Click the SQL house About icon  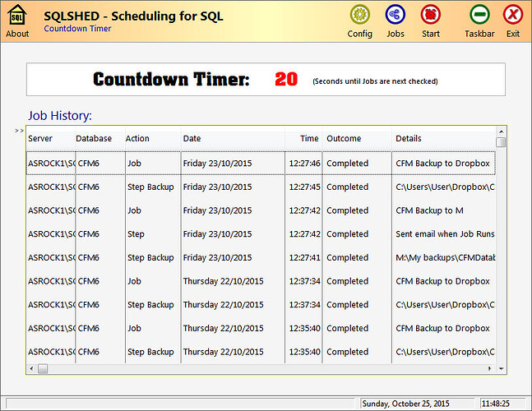coord(16,16)
